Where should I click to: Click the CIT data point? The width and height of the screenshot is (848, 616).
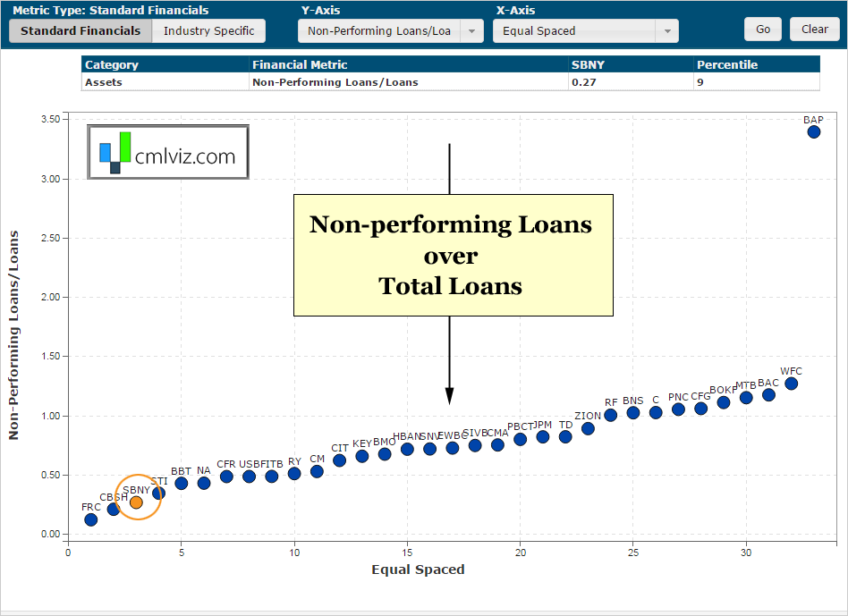click(340, 460)
